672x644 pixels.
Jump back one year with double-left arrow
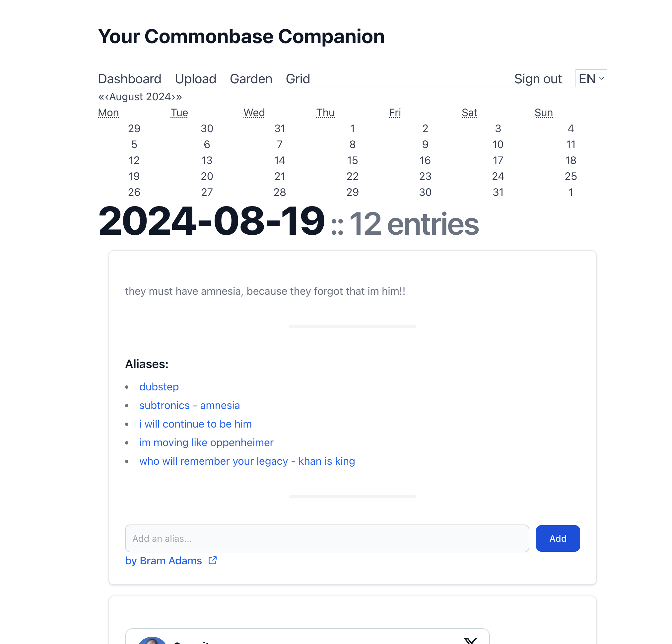pos(101,97)
